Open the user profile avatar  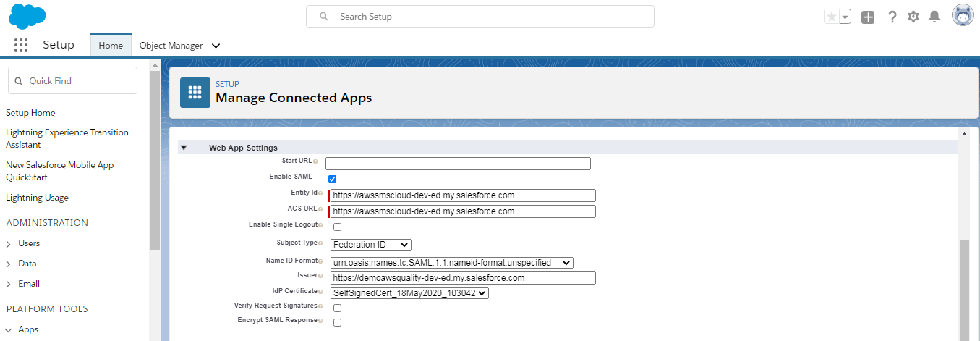pyautogui.click(x=963, y=16)
